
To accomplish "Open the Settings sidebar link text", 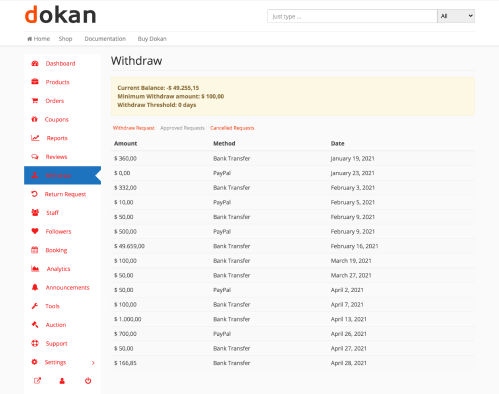I will pyautogui.click(x=55, y=362).
